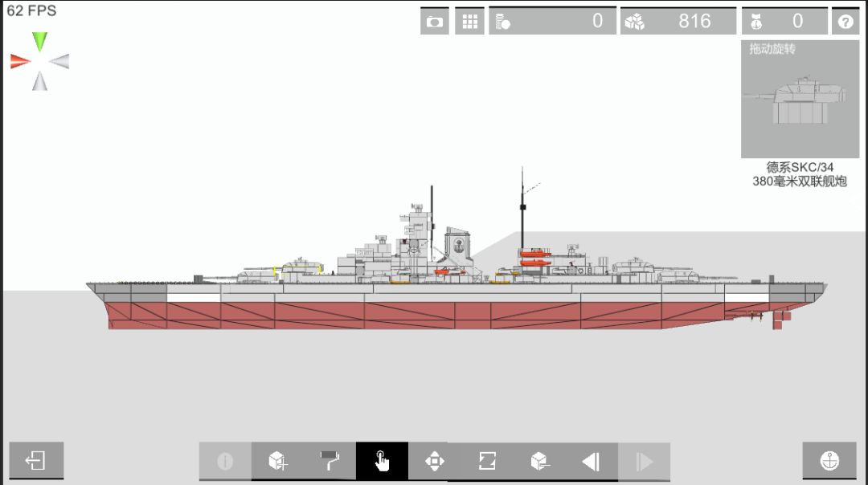The height and width of the screenshot is (485, 868).
Task: Select the hand pointer select tool
Action: [382, 461]
